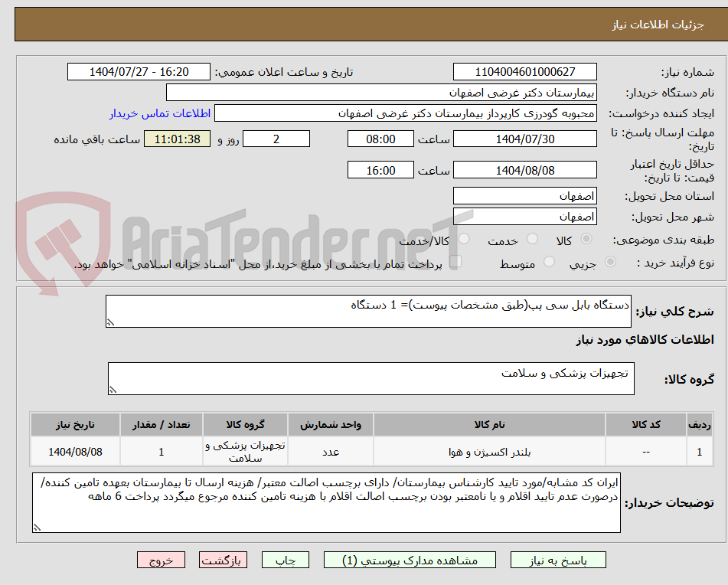728x585 pixels.
Task: Click the خروج button
Action: coord(161,560)
